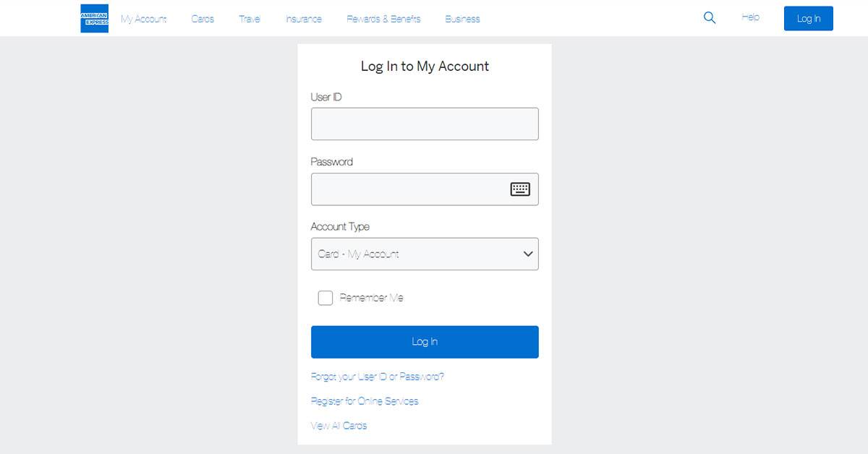Click Forgot your User ID or Password
Image resolution: width=868 pixels, height=454 pixels.
(377, 377)
